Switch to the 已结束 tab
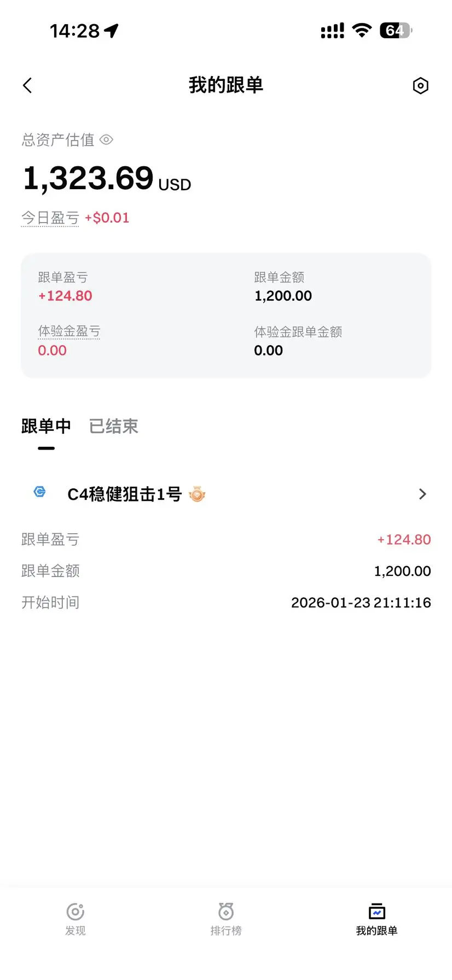Viewport: 452px width, 980px height. (114, 426)
